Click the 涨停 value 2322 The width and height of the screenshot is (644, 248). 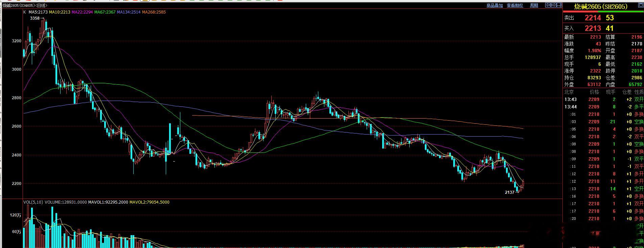(596, 71)
